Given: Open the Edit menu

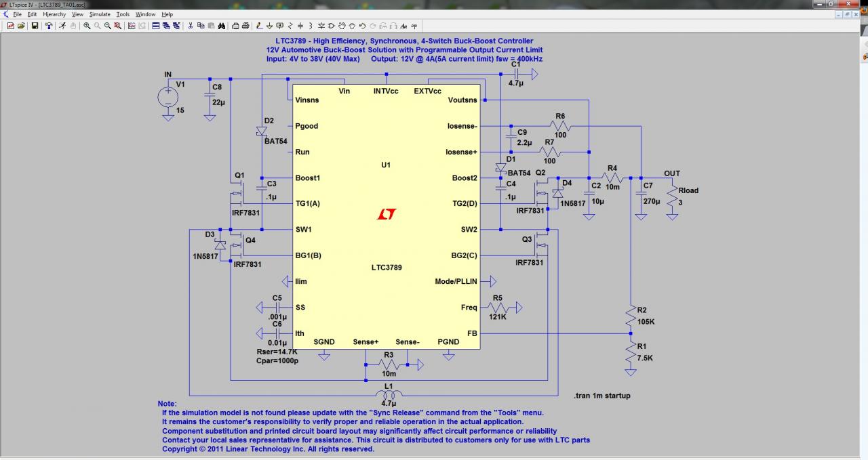Looking at the screenshot, I should coord(33,14).
